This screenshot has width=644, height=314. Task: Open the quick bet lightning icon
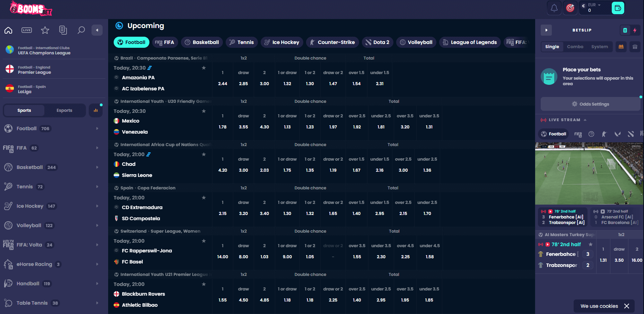(635, 30)
